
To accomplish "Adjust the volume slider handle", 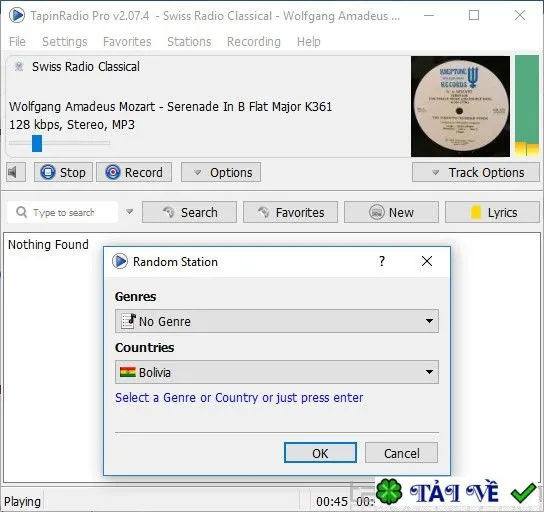I will tap(37, 143).
